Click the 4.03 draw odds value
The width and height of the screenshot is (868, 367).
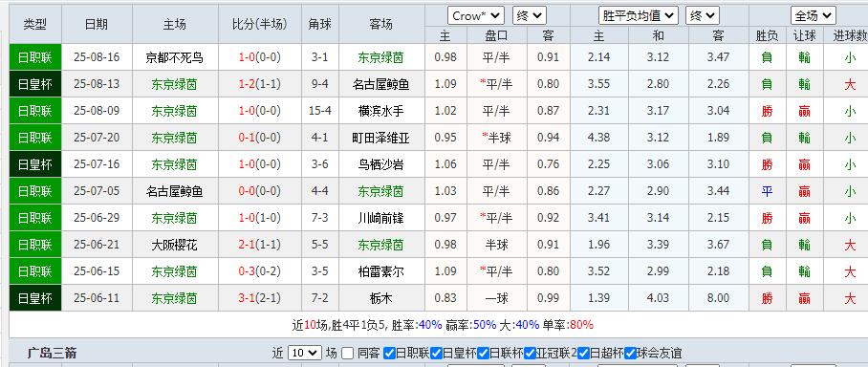click(658, 298)
